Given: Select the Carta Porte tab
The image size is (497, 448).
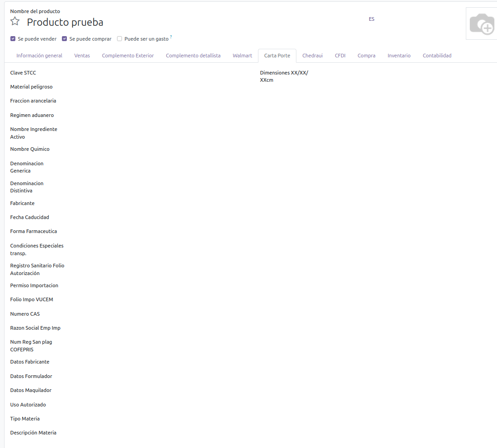Looking at the screenshot, I should point(277,56).
